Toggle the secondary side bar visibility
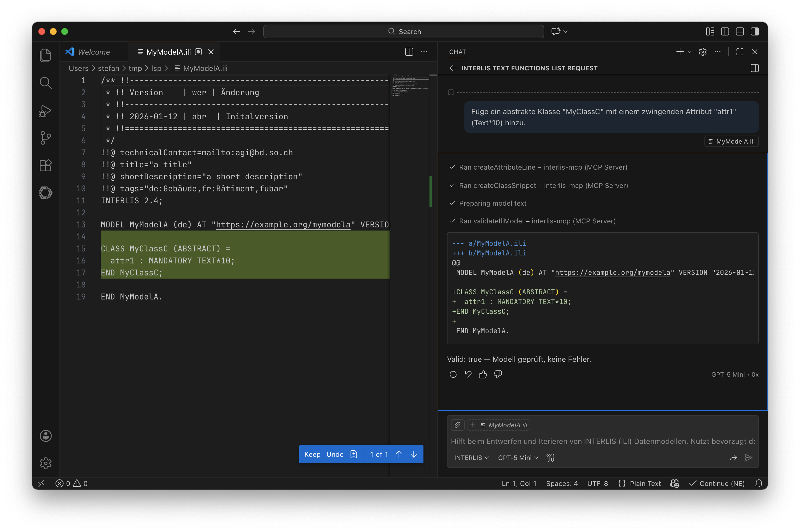800x532 pixels. click(x=755, y=31)
